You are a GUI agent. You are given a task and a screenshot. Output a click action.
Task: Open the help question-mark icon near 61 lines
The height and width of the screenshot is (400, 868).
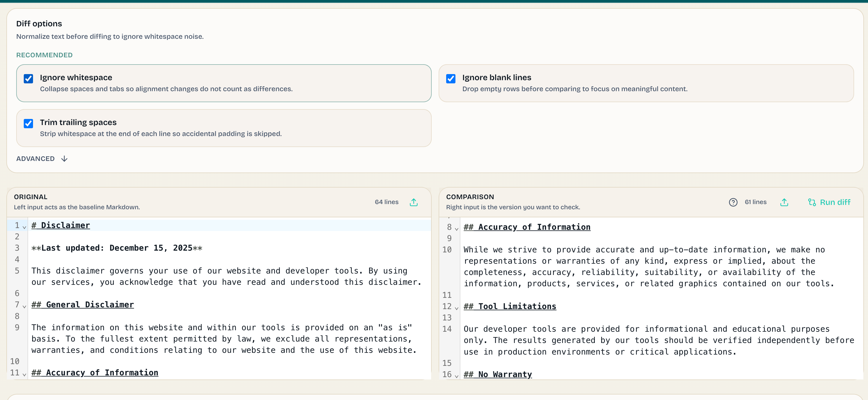[x=733, y=202]
